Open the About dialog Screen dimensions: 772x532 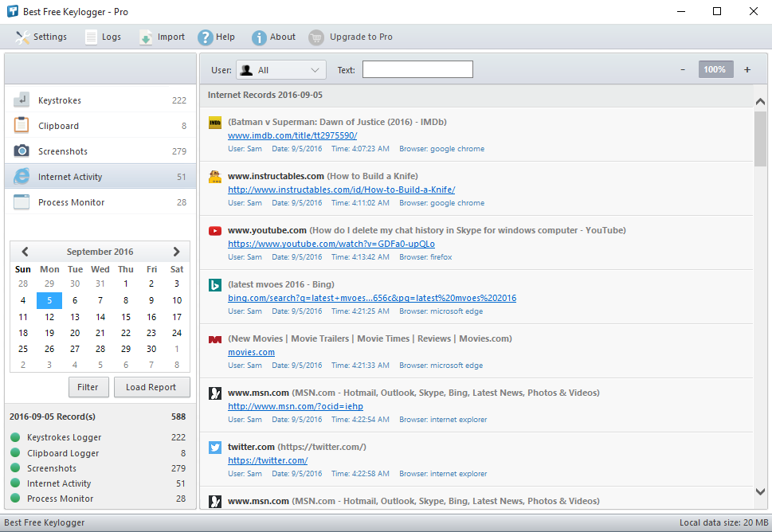coord(273,37)
